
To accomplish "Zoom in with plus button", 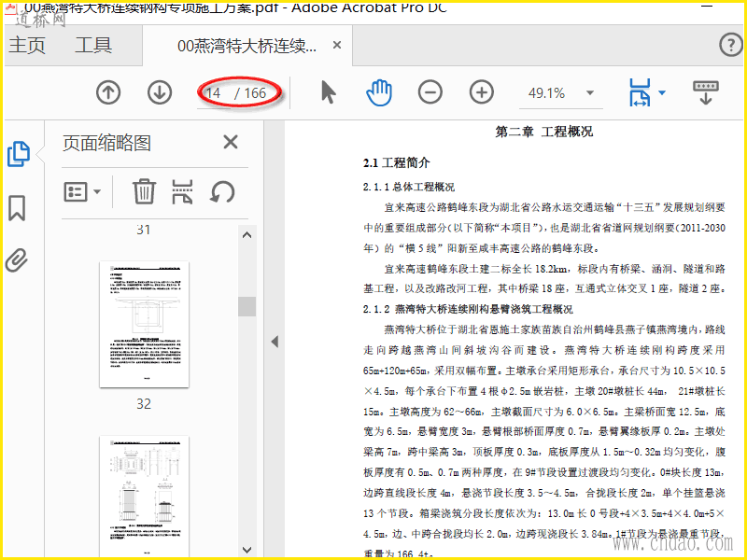I will pos(482,92).
